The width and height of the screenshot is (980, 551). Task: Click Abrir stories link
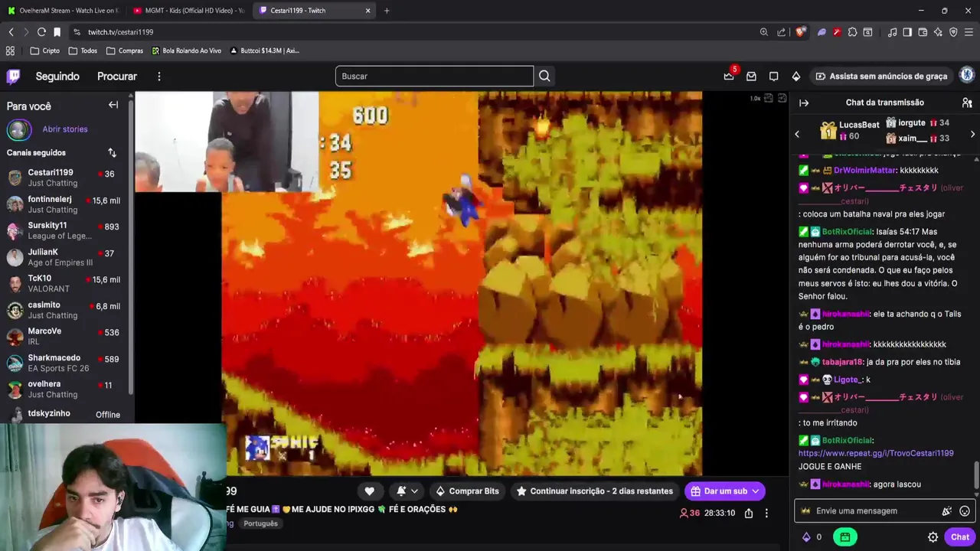coord(65,129)
